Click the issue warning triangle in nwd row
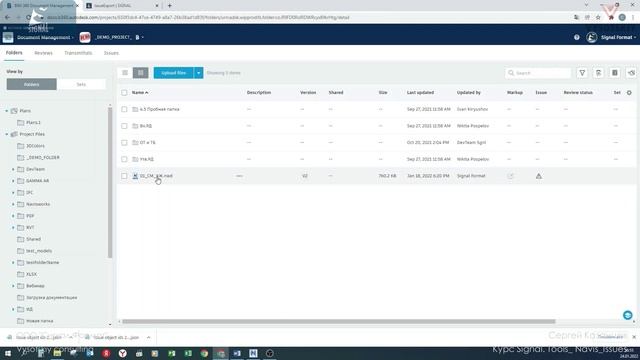640x360 pixels. coord(539,176)
